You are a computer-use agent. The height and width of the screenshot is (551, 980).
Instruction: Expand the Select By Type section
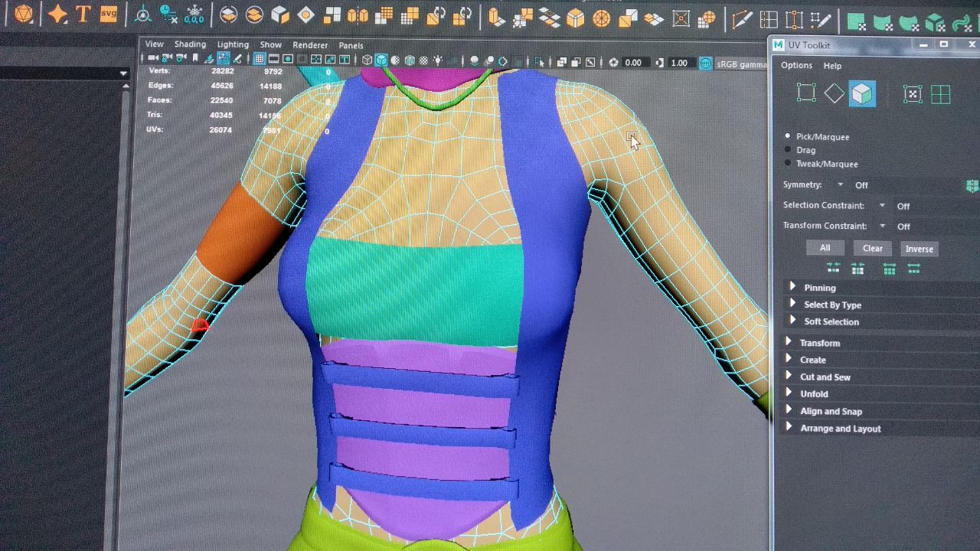[x=827, y=305]
